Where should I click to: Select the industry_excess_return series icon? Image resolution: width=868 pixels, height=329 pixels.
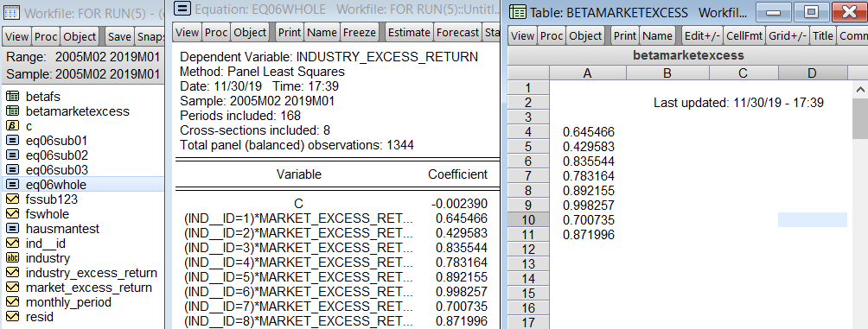point(11,273)
